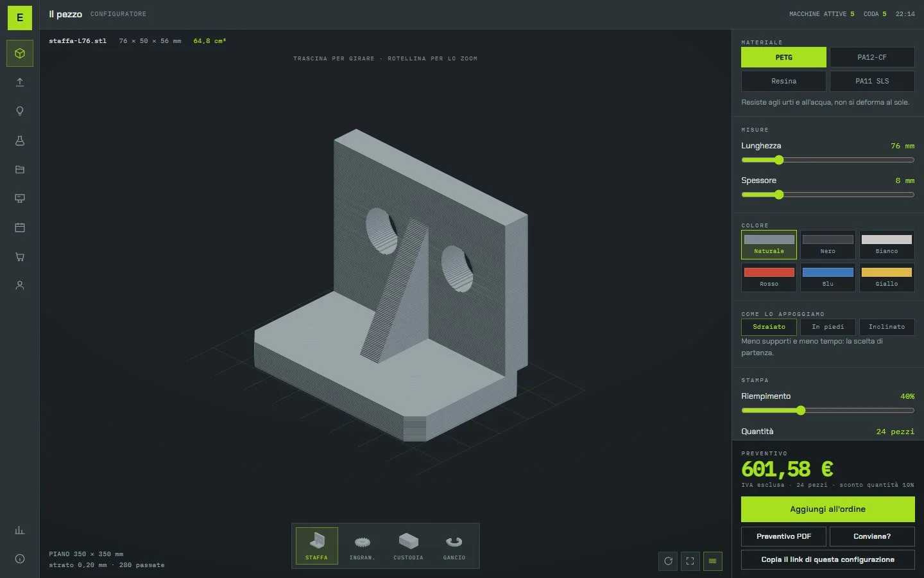
Task: Open the lab flask sidebar icon
Action: (20, 141)
